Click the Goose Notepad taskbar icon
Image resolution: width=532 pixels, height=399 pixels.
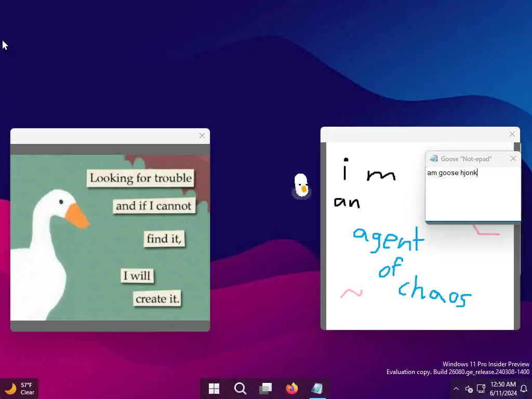[x=317, y=389]
